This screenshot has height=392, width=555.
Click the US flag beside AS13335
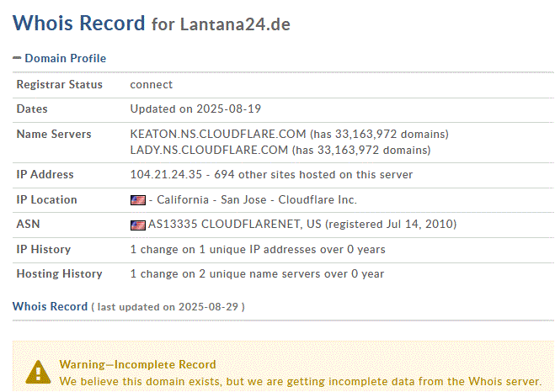(x=137, y=225)
